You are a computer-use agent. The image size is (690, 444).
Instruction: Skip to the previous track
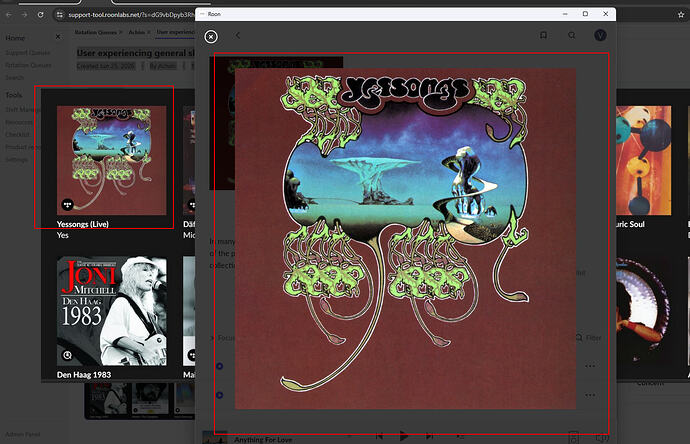(379, 436)
